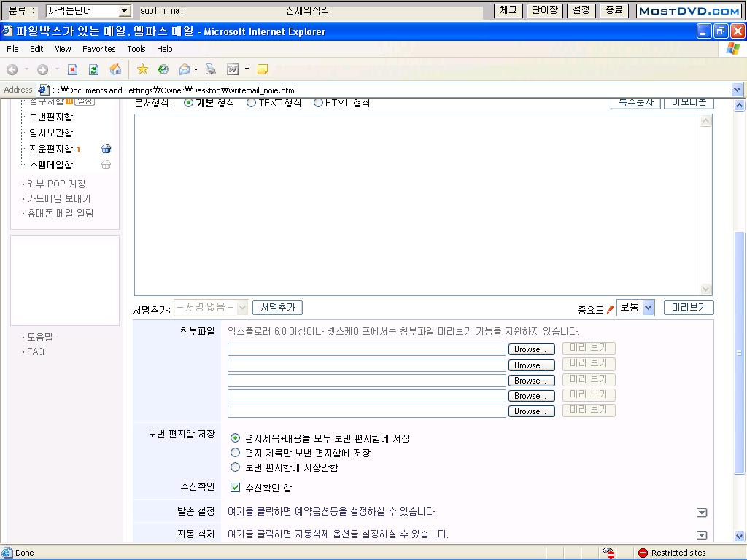Open the Tools menu

click(136, 49)
